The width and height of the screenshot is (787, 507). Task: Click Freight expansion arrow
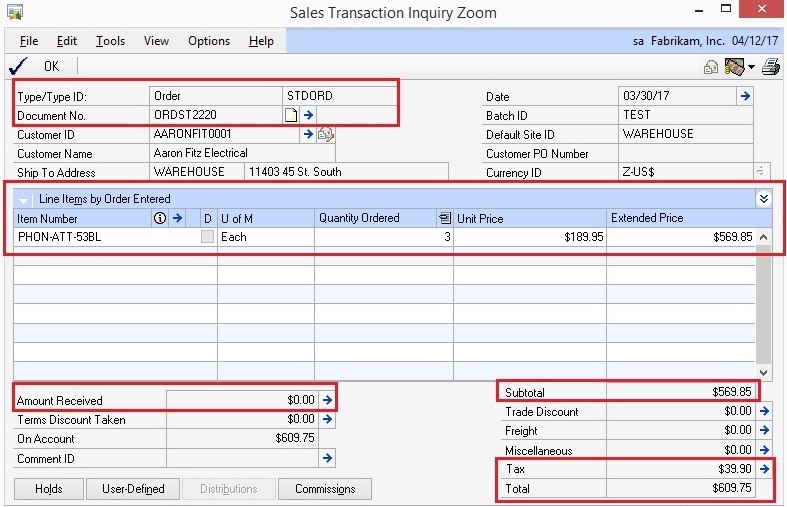(x=764, y=430)
